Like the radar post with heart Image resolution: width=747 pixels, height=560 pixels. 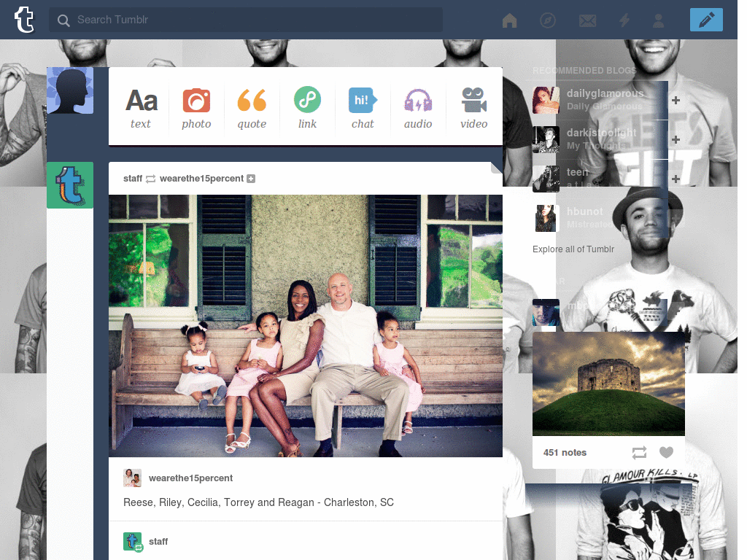(667, 452)
